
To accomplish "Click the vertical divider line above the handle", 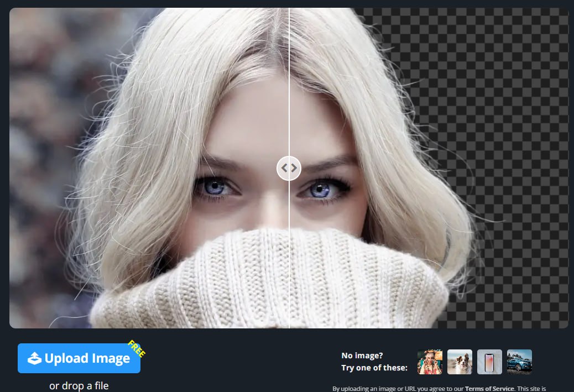I will 289,83.
